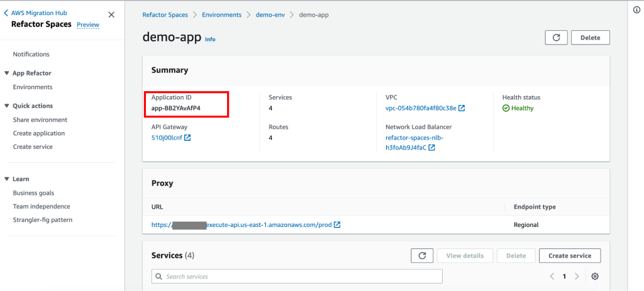
Task: Click the Healthy status text
Action: [x=523, y=108]
